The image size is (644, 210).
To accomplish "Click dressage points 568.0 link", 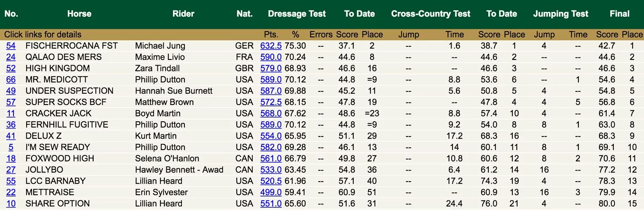I will tap(271, 114).
